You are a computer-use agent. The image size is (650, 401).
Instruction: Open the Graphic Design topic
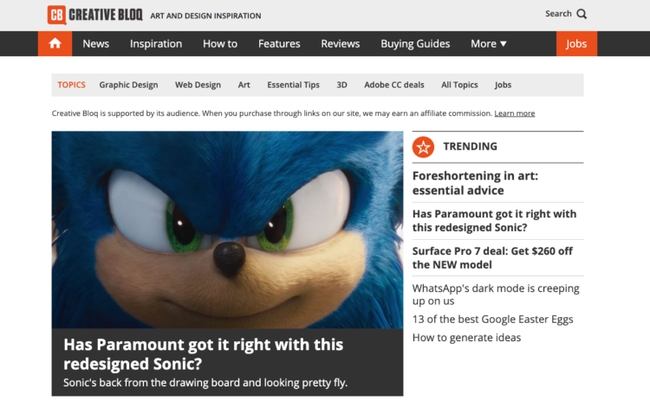tap(129, 85)
